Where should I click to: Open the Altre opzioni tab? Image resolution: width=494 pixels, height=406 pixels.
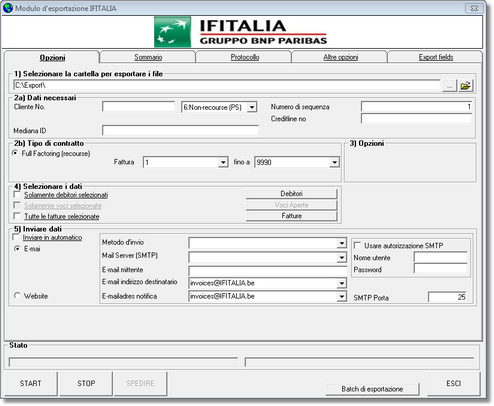(340, 57)
